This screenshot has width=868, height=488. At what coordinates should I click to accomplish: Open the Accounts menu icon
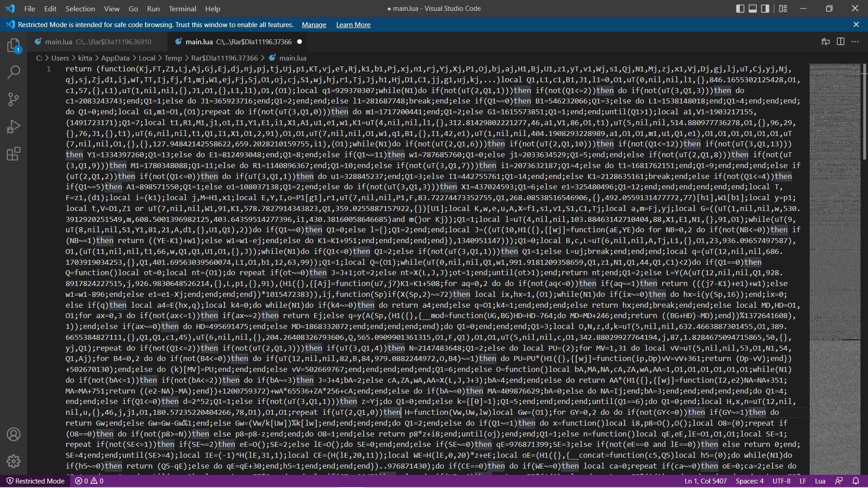click(14, 434)
